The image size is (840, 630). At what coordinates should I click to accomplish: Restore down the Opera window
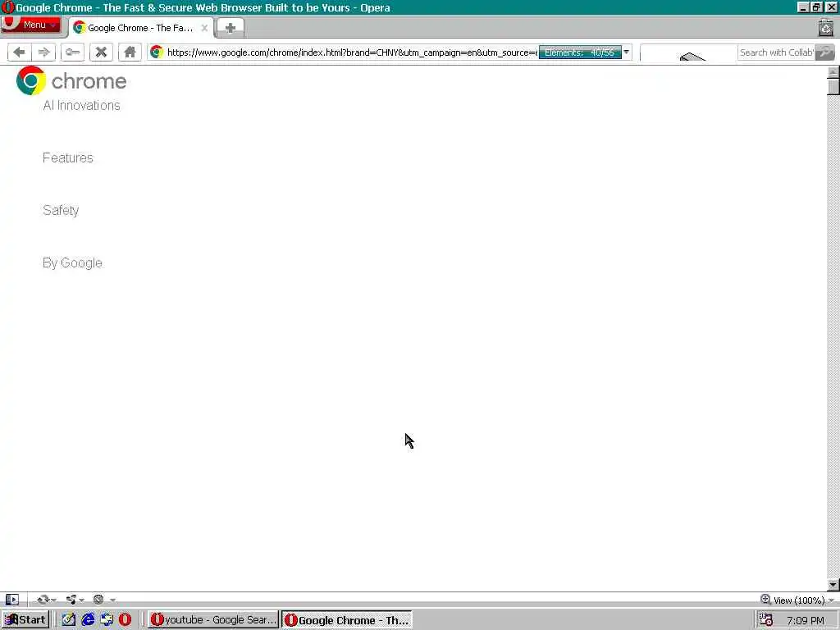(x=816, y=7)
